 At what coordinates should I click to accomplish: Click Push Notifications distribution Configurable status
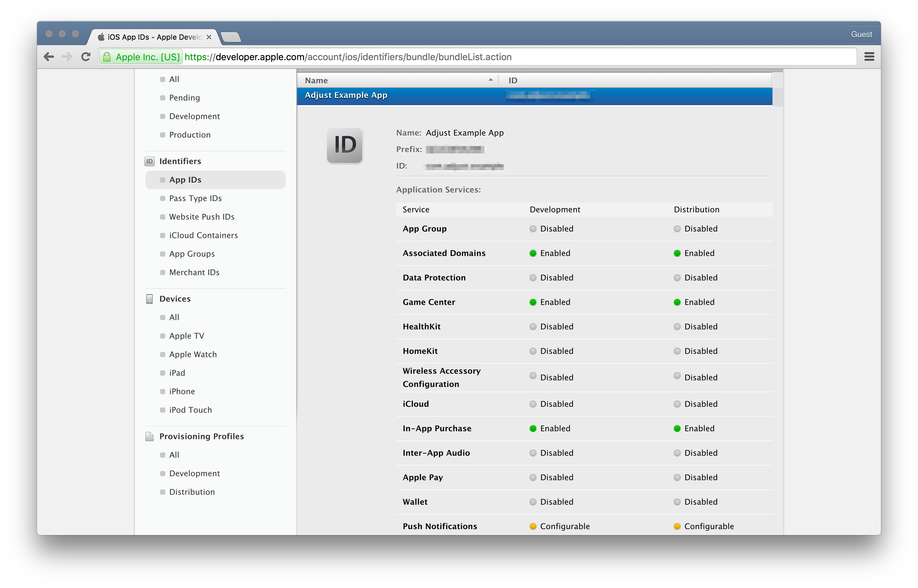point(703,526)
